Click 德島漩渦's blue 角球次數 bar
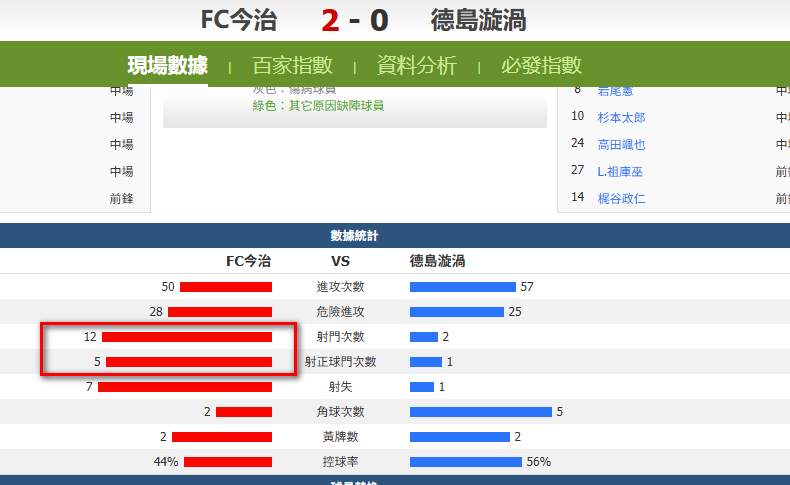The image size is (790, 485). (480, 412)
